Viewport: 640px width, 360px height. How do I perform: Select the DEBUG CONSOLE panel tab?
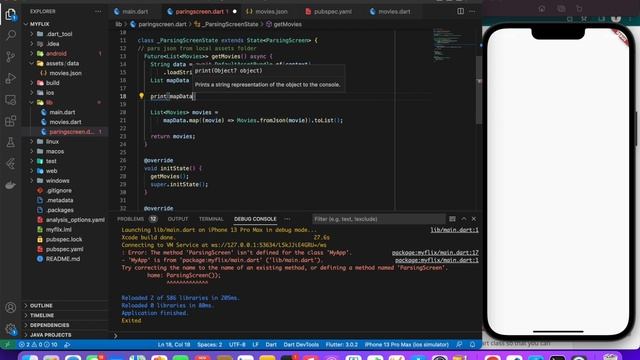(x=255, y=219)
